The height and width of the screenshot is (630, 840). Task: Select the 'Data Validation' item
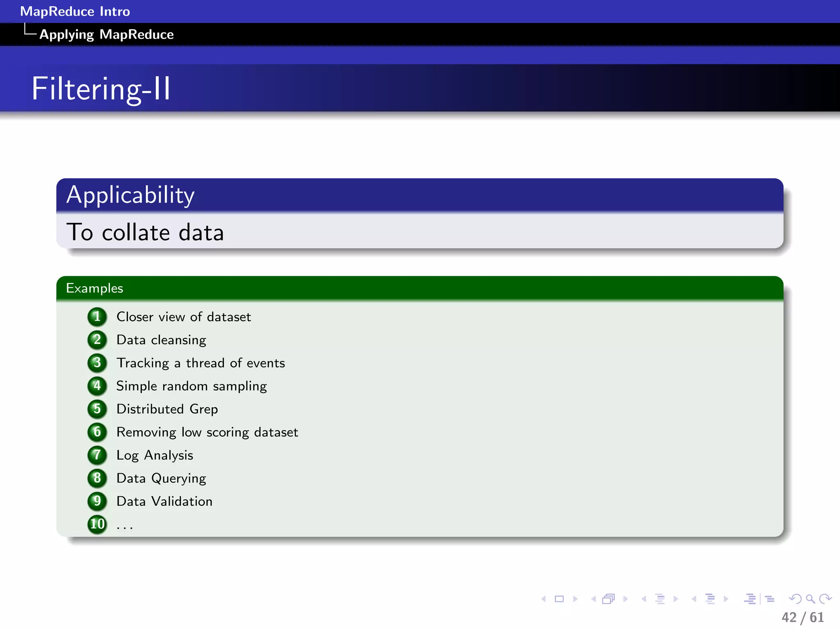164,501
